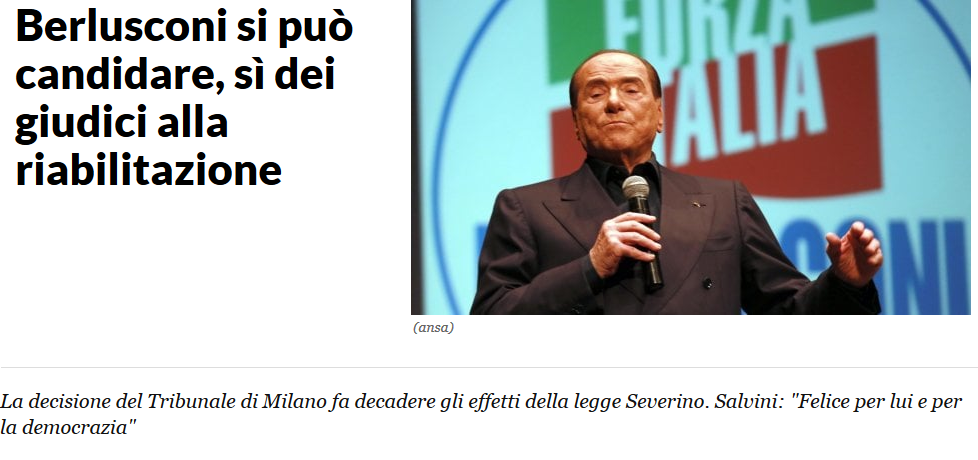Click the microphone held in the photo
The image size is (978, 460).
[642, 231]
